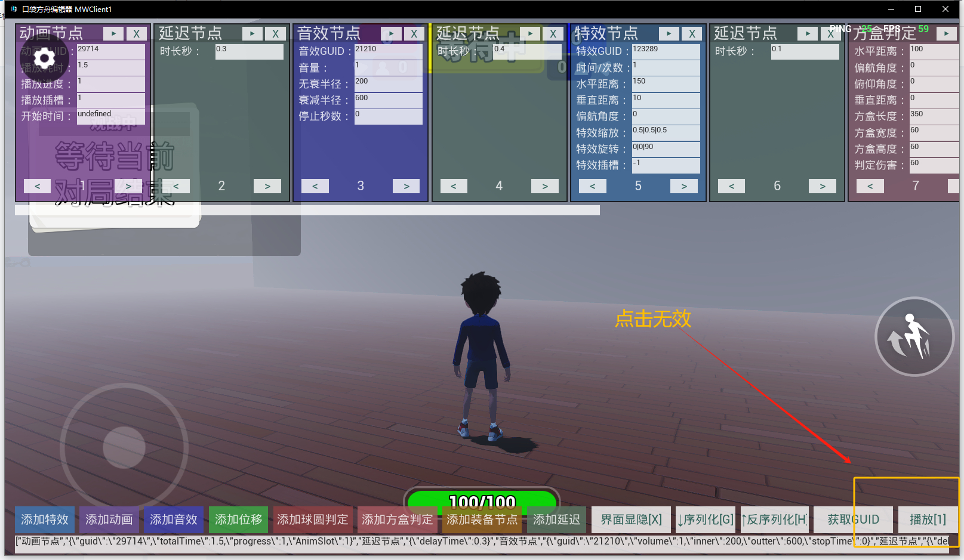This screenshot has width=964, height=560.
Task: Click 添加装备节点 button
Action: 482,519
